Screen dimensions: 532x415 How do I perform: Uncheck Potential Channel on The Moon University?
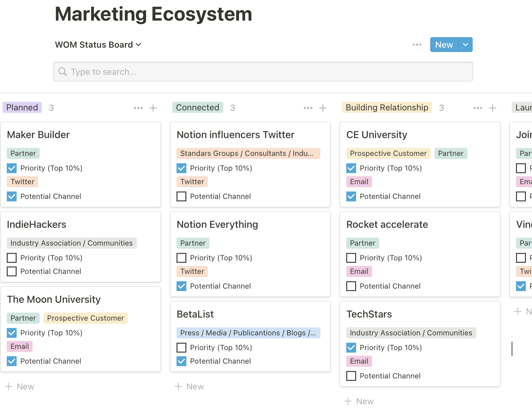point(12,361)
